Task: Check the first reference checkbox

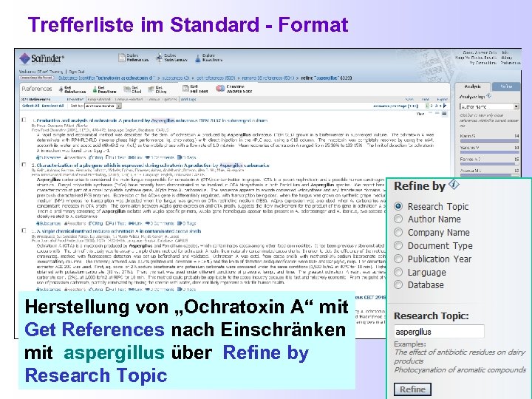Action: tap(24, 120)
